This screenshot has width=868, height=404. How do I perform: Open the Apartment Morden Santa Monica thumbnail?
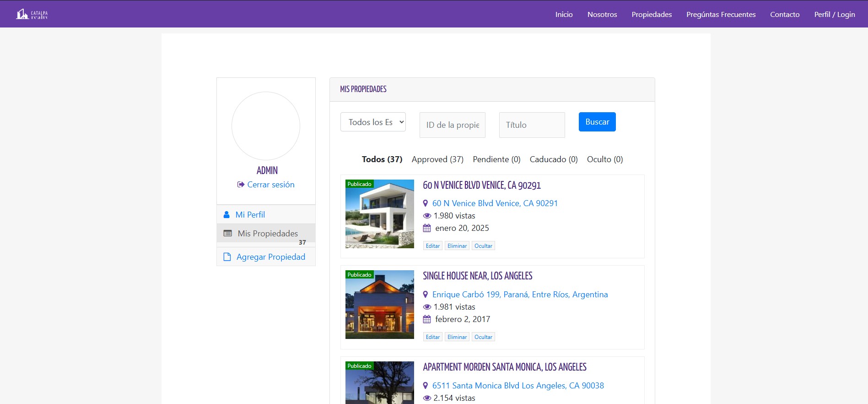pos(380,383)
